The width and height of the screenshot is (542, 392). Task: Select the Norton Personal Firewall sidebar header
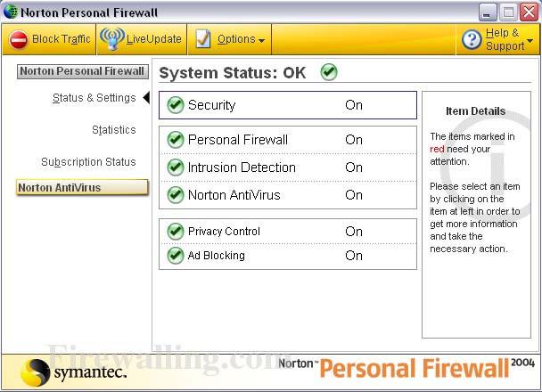(83, 71)
